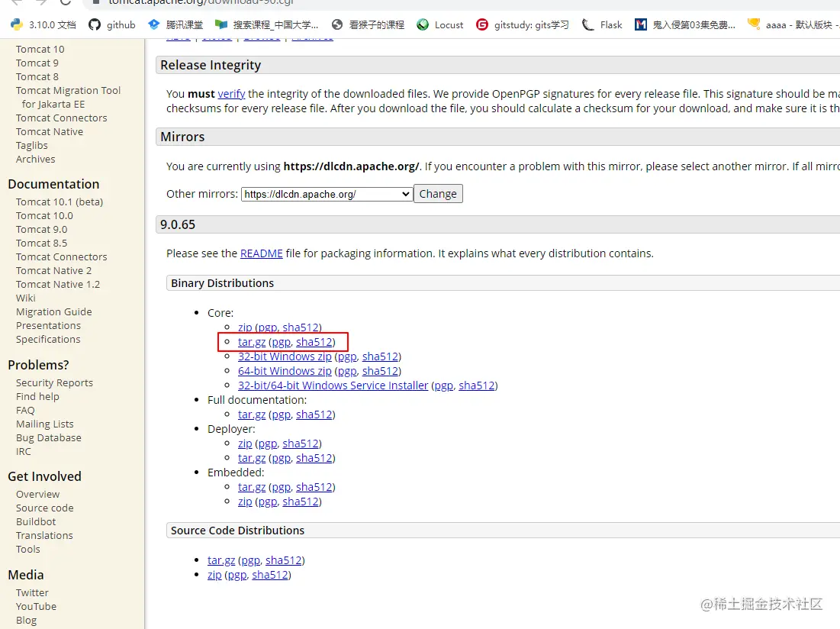The image size is (840, 629).
Task: Open Find help link
Action: 37,396
